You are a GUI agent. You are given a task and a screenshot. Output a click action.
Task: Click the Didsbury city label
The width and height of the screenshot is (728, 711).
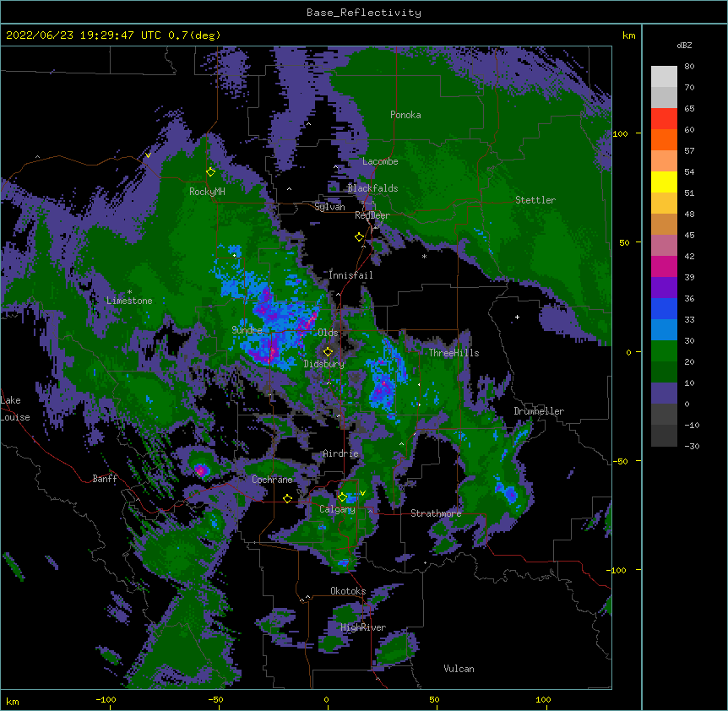pos(324,364)
